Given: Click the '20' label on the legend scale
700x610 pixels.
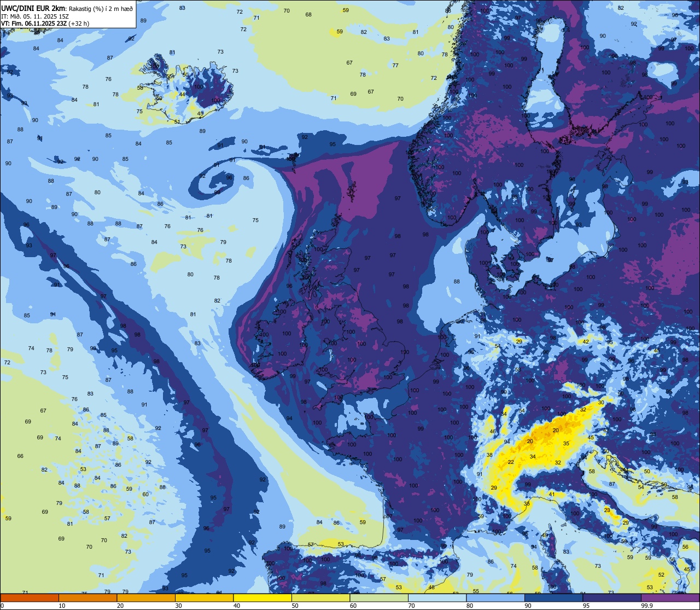Looking at the screenshot, I should tap(120, 606).
